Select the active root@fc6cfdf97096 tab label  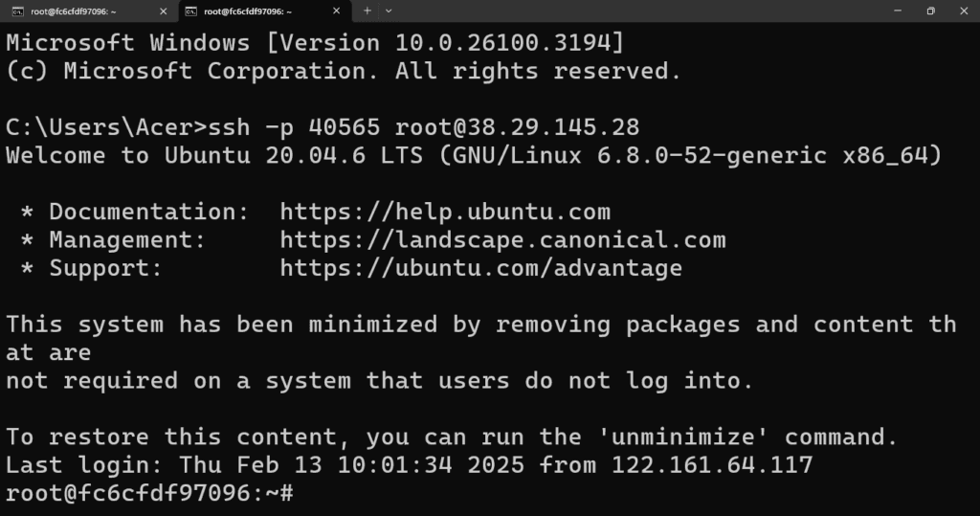[248, 11]
